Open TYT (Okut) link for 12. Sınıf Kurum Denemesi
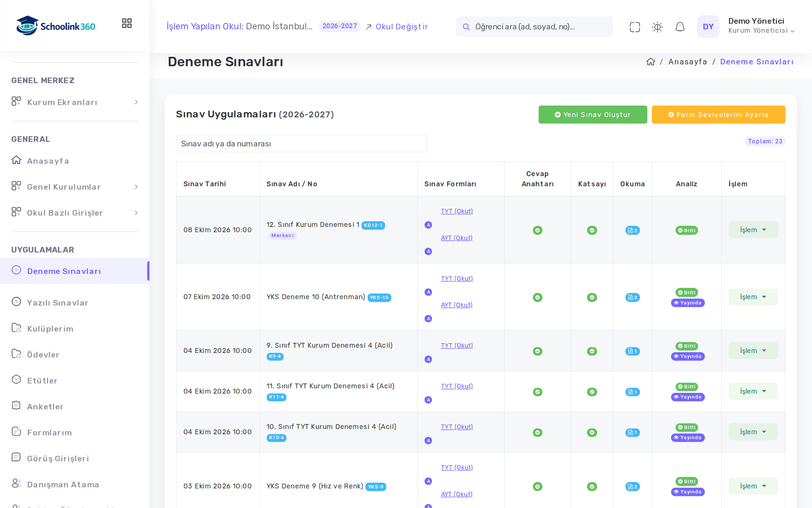 (x=457, y=211)
